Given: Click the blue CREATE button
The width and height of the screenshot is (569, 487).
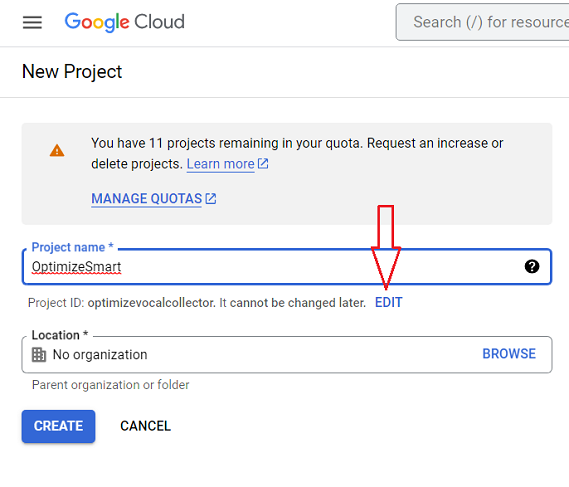Looking at the screenshot, I should pos(58,426).
